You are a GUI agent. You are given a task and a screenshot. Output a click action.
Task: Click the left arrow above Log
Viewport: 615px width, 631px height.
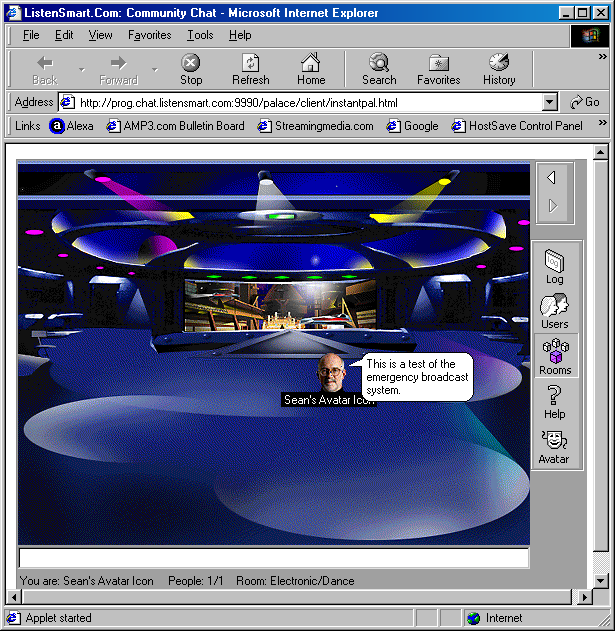pos(551,178)
